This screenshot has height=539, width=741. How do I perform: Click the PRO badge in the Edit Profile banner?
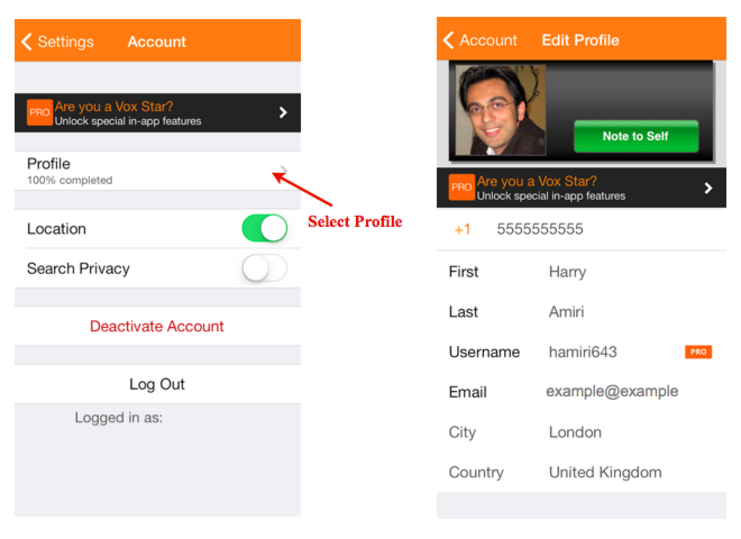pyautogui.click(x=461, y=187)
